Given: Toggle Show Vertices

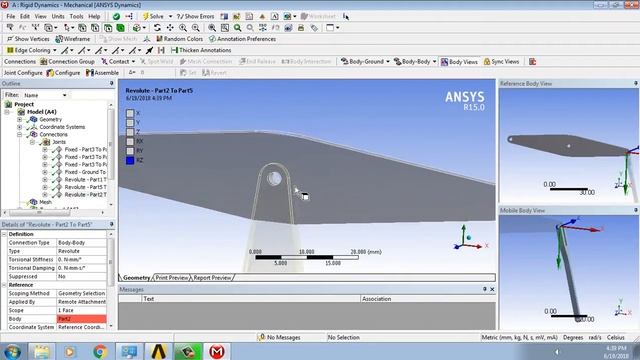Looking at the screenshot, I should pos(28,39).
